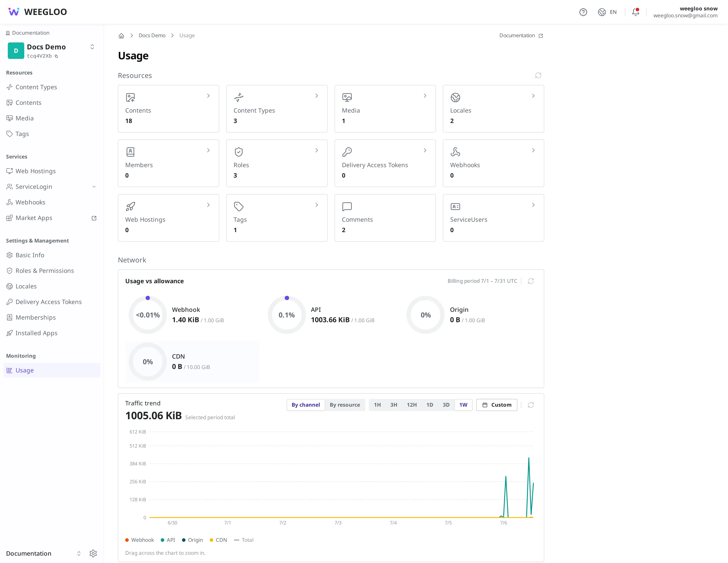
Task: Click the Media card icon
Action: tap(347, 98)
